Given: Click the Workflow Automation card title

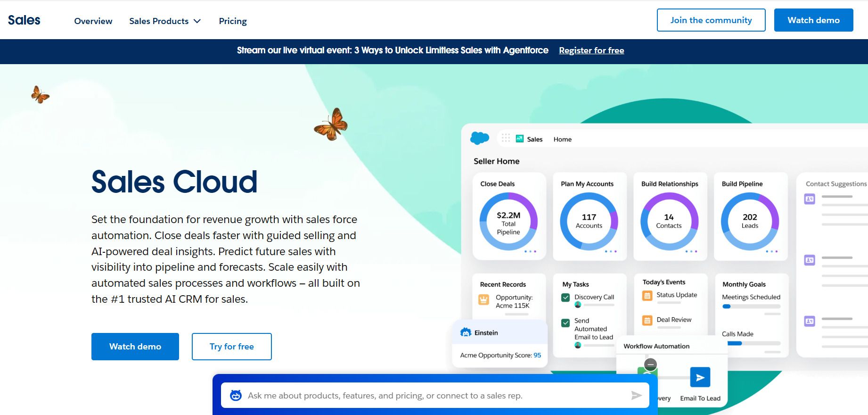Looking at the screenshot, I should point(656,346).
